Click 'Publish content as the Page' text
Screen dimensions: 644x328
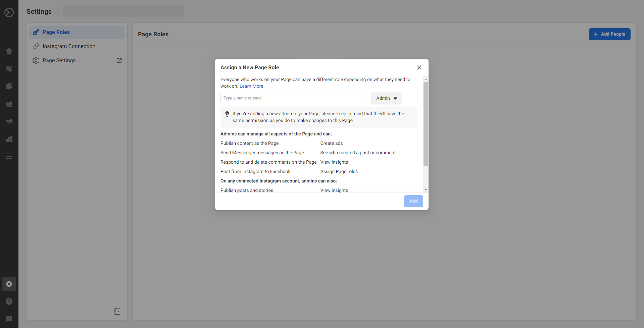tap(249, 143)
